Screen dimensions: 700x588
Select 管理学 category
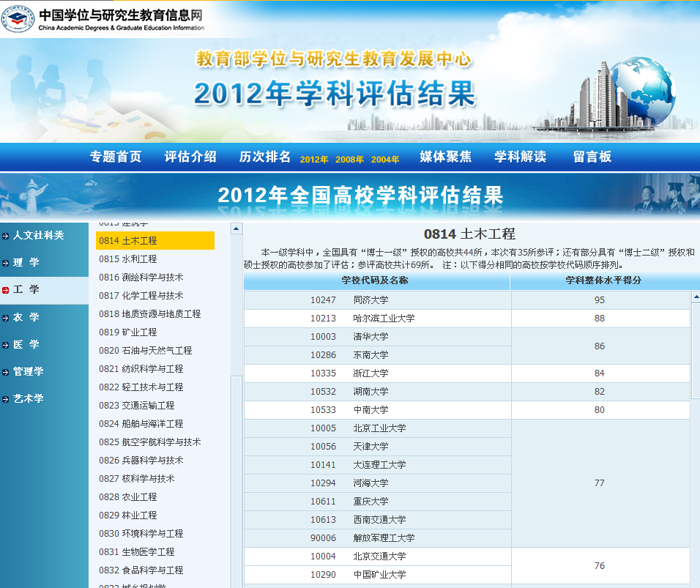[x=29, y=371]
